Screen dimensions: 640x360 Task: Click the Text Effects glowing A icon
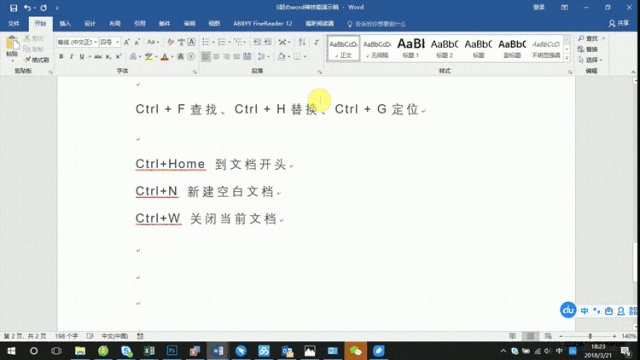pyautogui.click(x=133, y=57)
